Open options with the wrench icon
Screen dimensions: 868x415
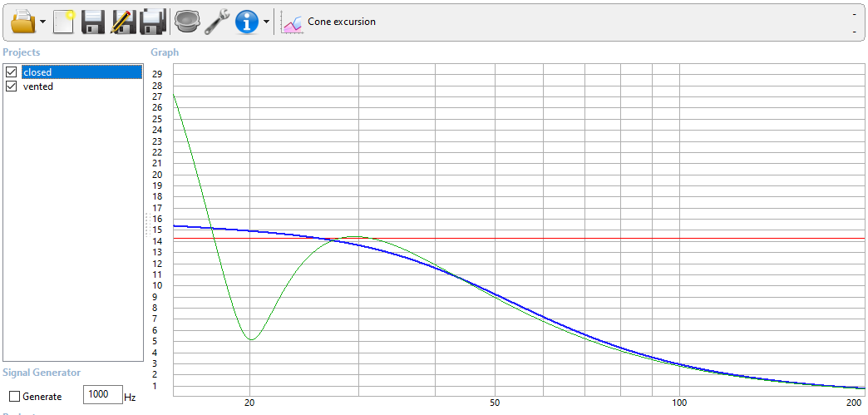(x=216, y=22)
